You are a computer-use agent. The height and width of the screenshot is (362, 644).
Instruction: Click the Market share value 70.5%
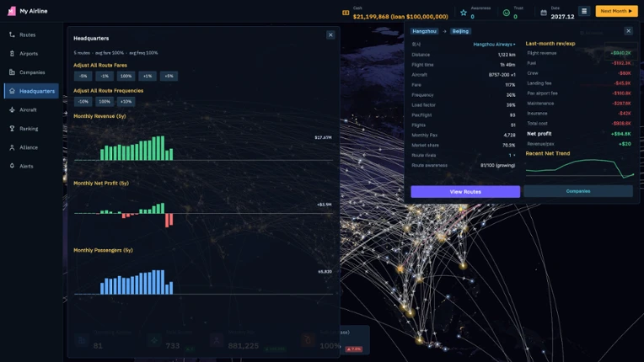[x=508, y=145]
